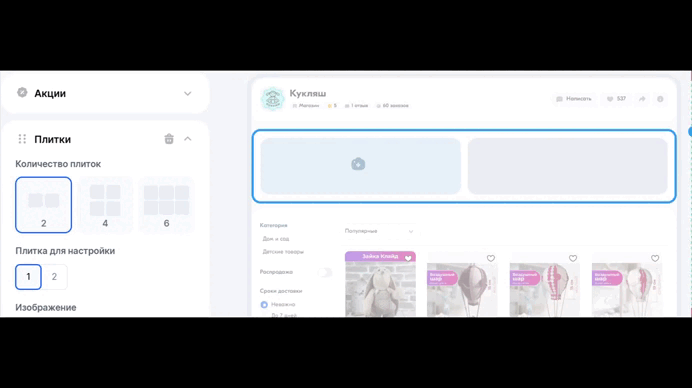This screenshot has height=388, width=692.
Task: Toggle the Распродажа switch
Action: coord(325,272)
